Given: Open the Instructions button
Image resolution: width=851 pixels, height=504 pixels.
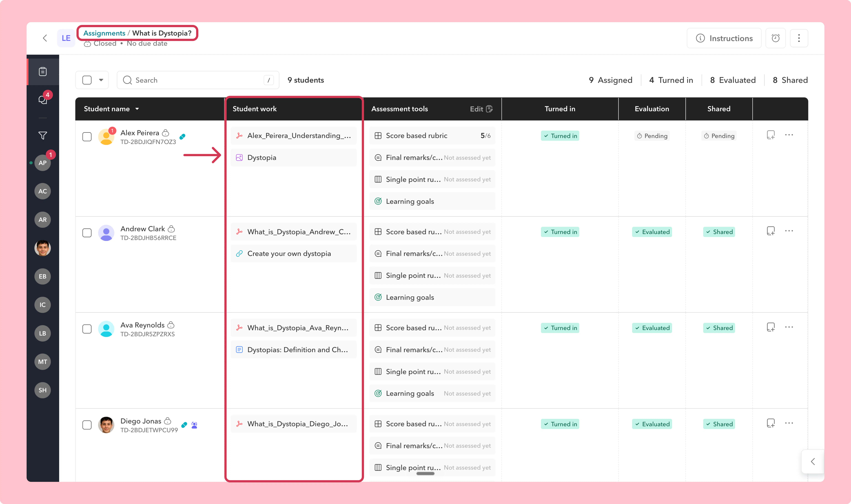Looking at the screenshot, I should click(x=724, y=38).
